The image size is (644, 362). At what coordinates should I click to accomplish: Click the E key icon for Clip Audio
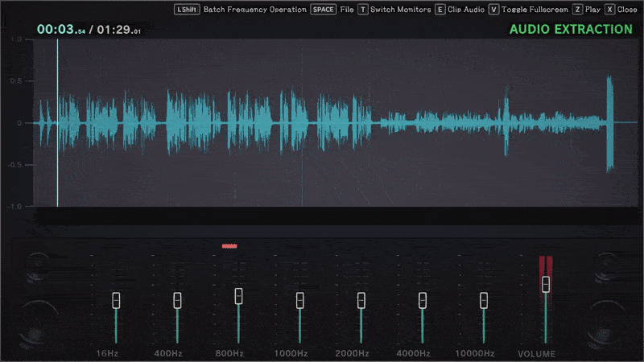coord(440,10)
